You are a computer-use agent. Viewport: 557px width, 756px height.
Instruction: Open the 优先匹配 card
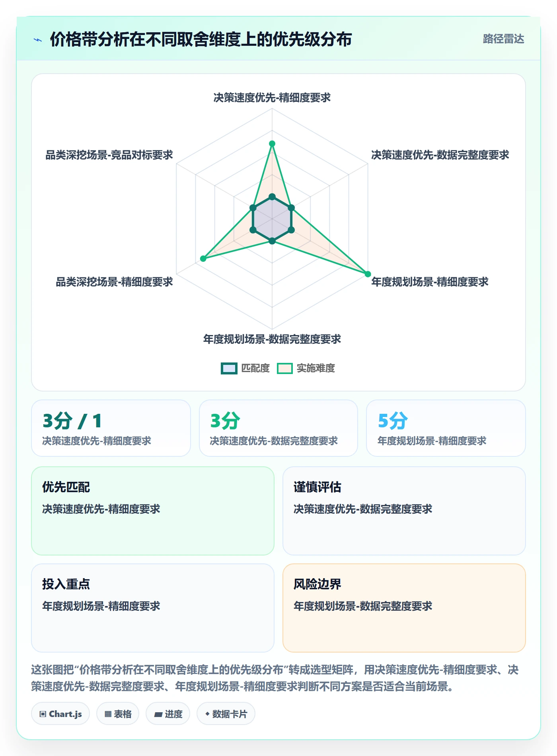coord(153,511)
